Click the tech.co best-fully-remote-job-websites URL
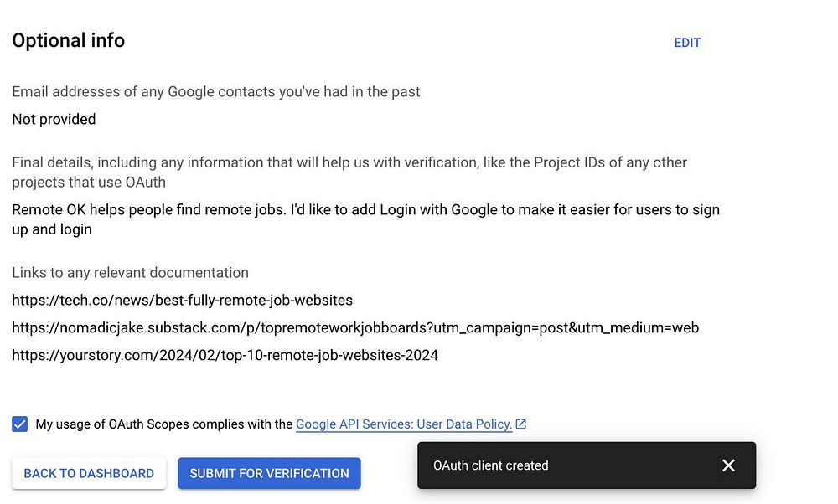Screen dimensions: 838x504 [x=182, y=300]
